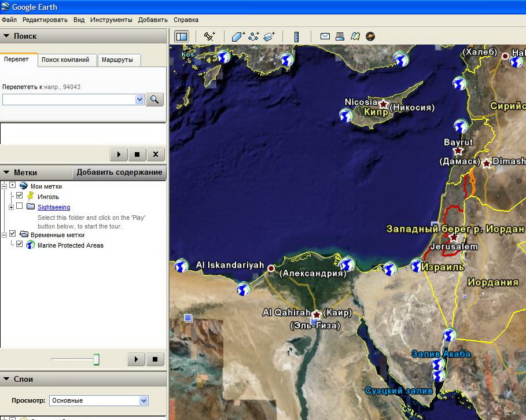The image size is (526, 420).
Task: Open the Инструменты menu
Action: click(111, 20)
